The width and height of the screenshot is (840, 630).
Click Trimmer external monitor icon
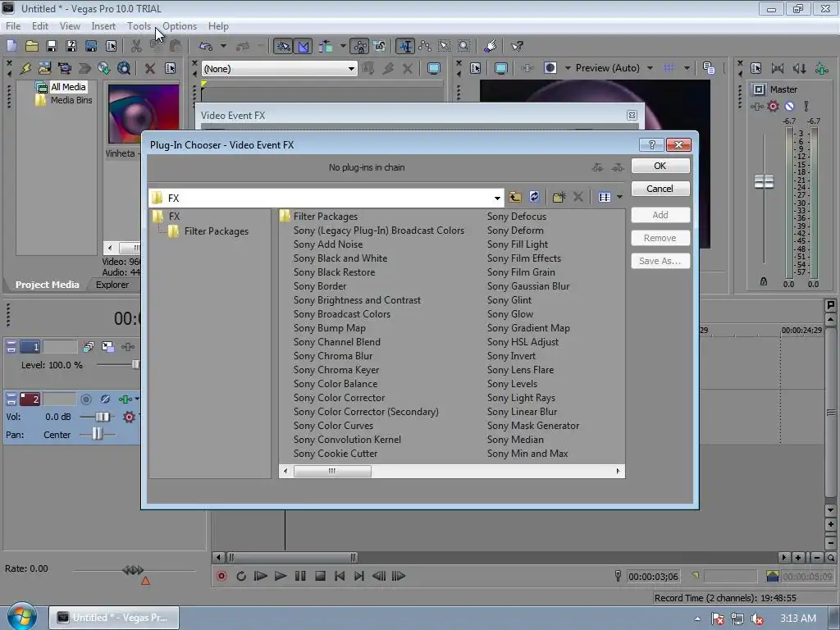tap(433, 68)
